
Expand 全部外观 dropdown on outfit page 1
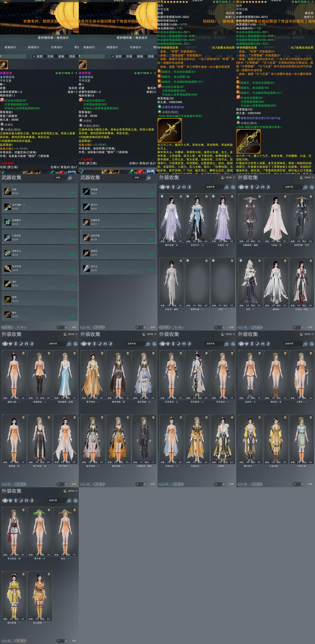217,187
